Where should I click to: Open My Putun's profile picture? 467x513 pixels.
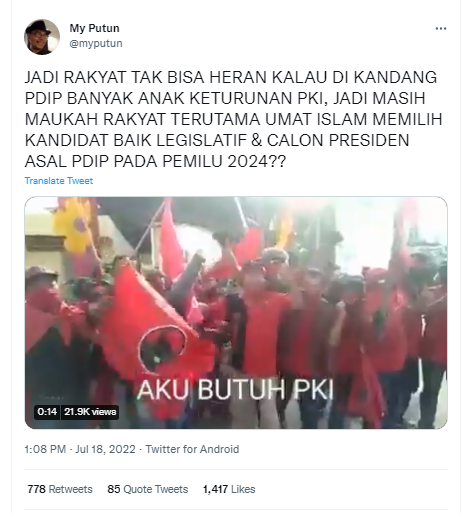(x=42, y=37)
